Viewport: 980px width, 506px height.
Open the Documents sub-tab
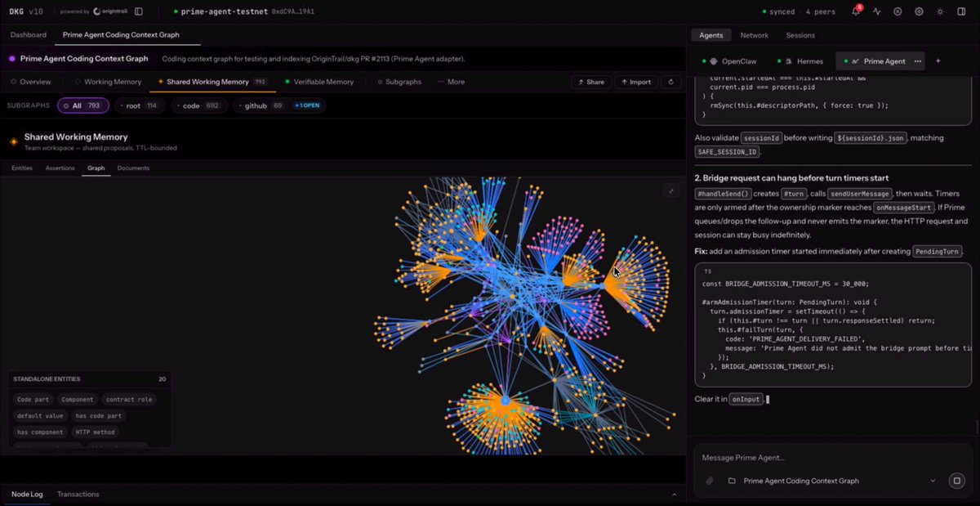133,168
